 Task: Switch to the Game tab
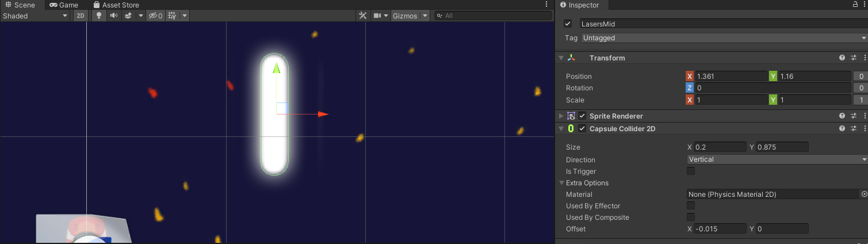click(x=64, y=5)
